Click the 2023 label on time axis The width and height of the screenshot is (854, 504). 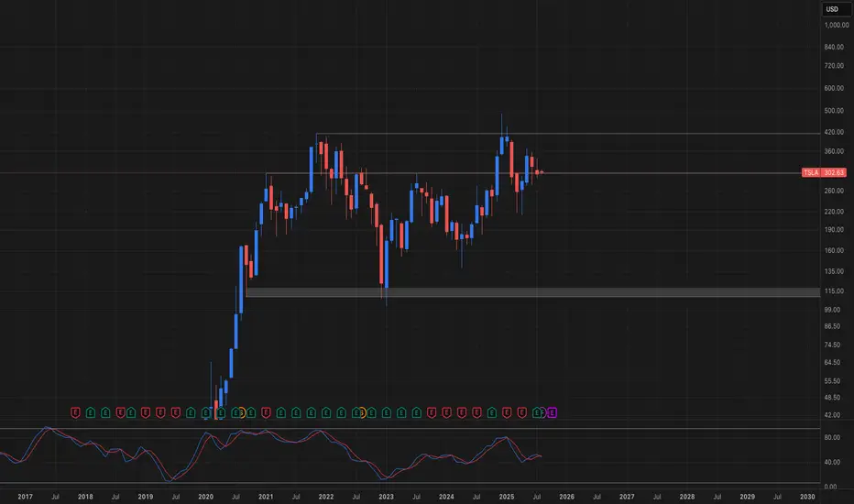coord(386,497)
